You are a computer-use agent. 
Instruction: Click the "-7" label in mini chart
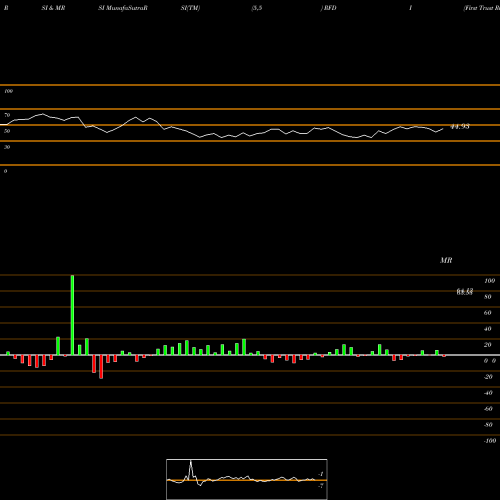321,486
